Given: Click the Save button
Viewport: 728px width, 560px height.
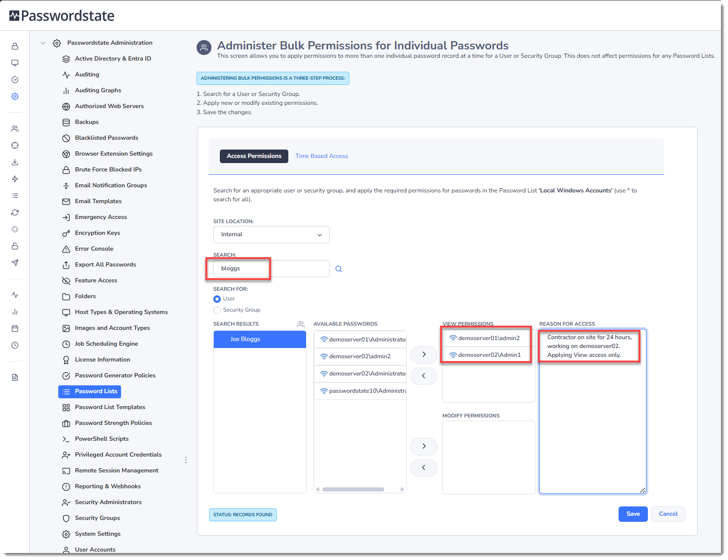Looking at the screenshot, I should pyautogui.click(x=633, y=514).
